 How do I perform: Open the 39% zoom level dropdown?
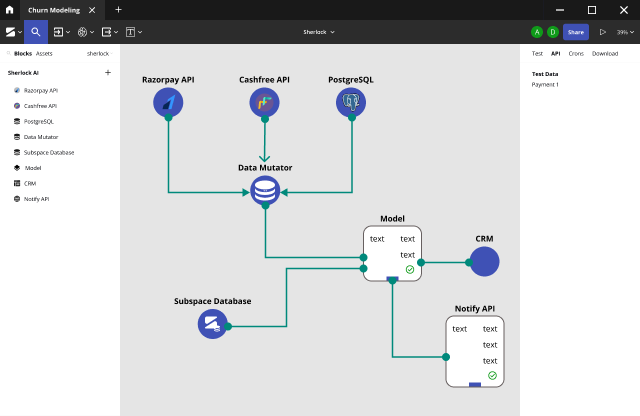pos(625,32)
